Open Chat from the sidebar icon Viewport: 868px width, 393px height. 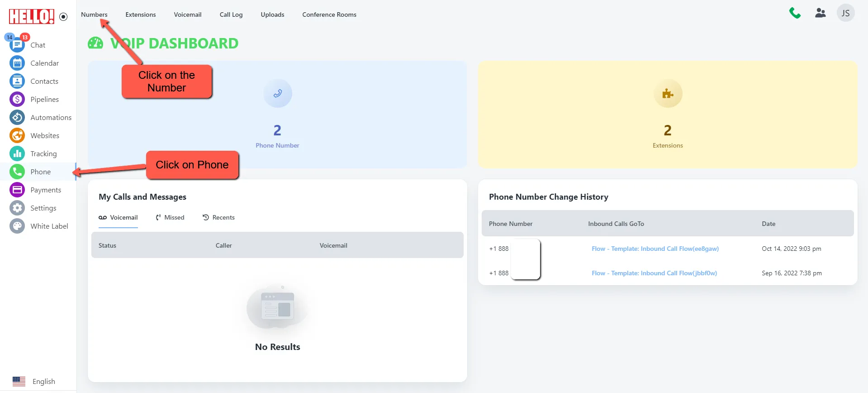point(17,45)
